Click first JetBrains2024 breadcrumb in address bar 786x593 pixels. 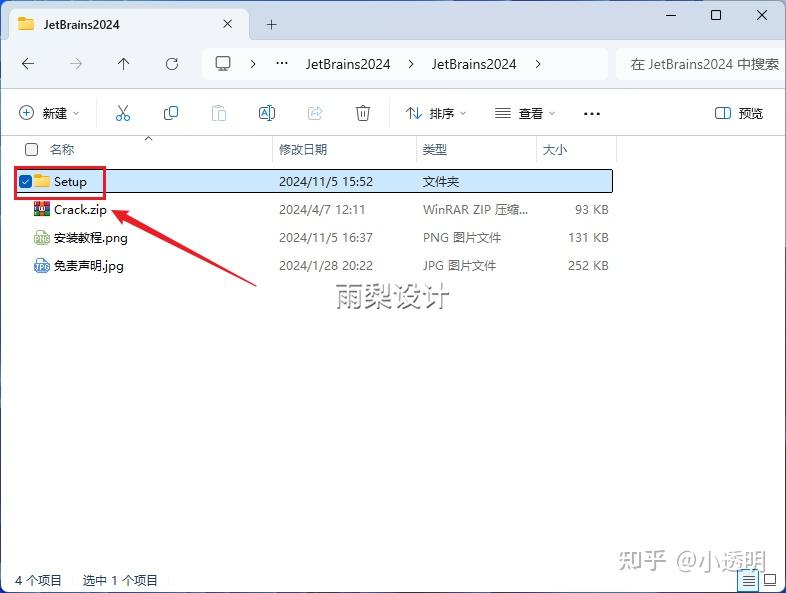pyautogui.click(x=348, y=64)
